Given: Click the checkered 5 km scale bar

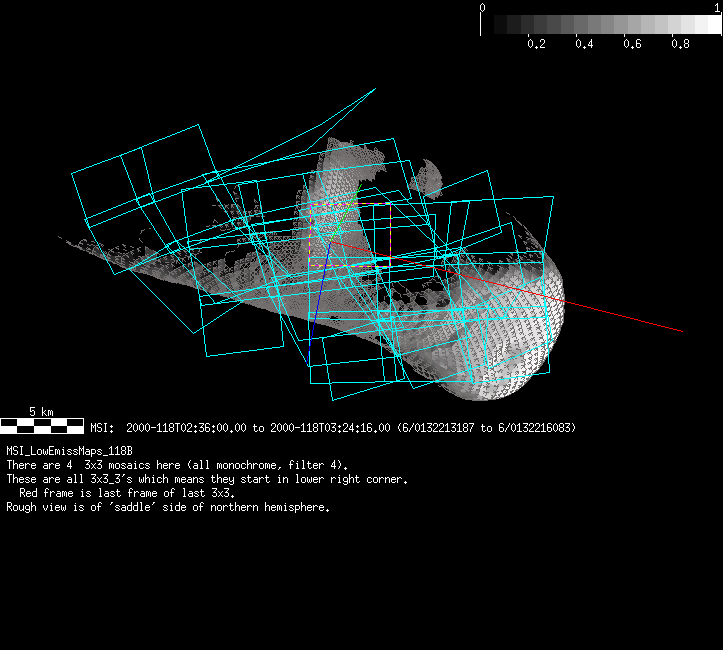Looking at the screenshot, I should click(x=42, y=426).
